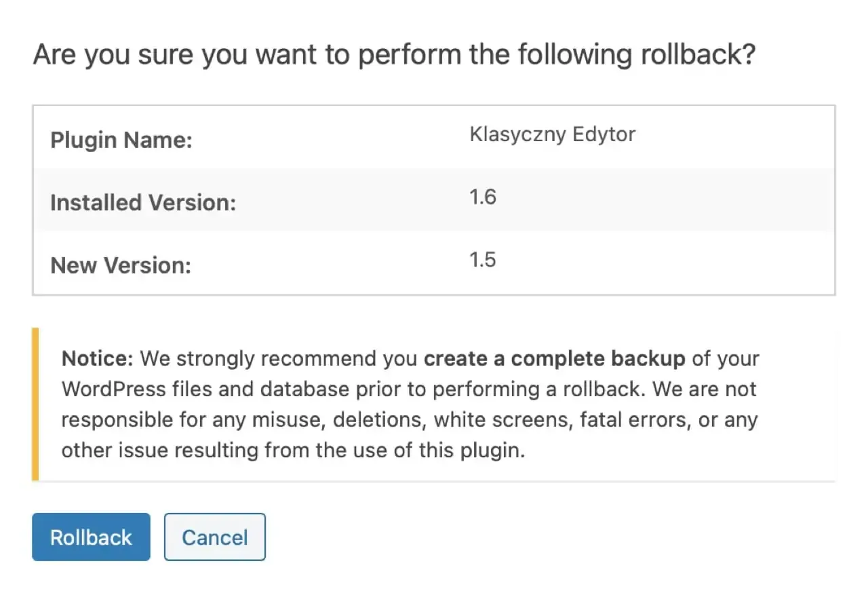Click the Cancel button
868x593 pixels.
(x=214, y=537)
